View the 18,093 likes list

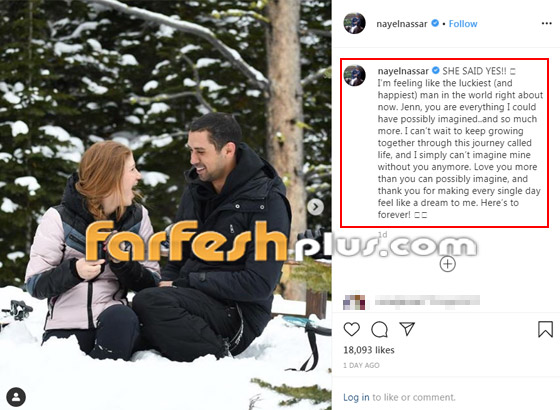click(369, 350)
